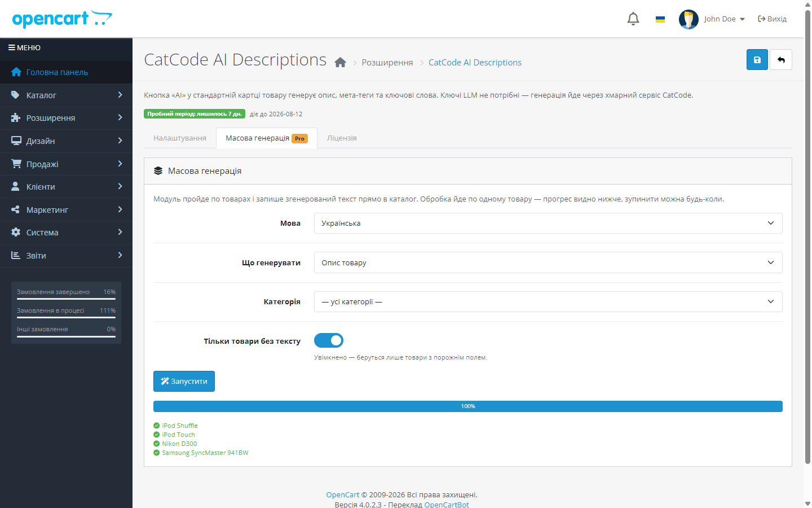Switch to the Налаштування tab
The image size is (812, 508).
coord(180,138)
